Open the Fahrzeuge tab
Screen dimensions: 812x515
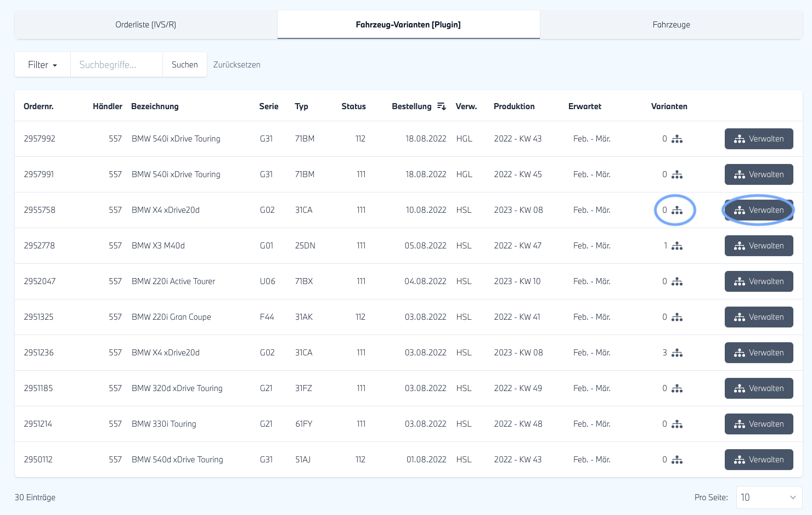click(x=671, y=25)
